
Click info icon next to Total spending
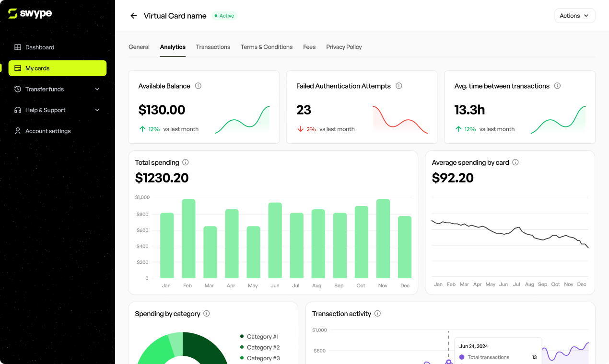point(186,162)
